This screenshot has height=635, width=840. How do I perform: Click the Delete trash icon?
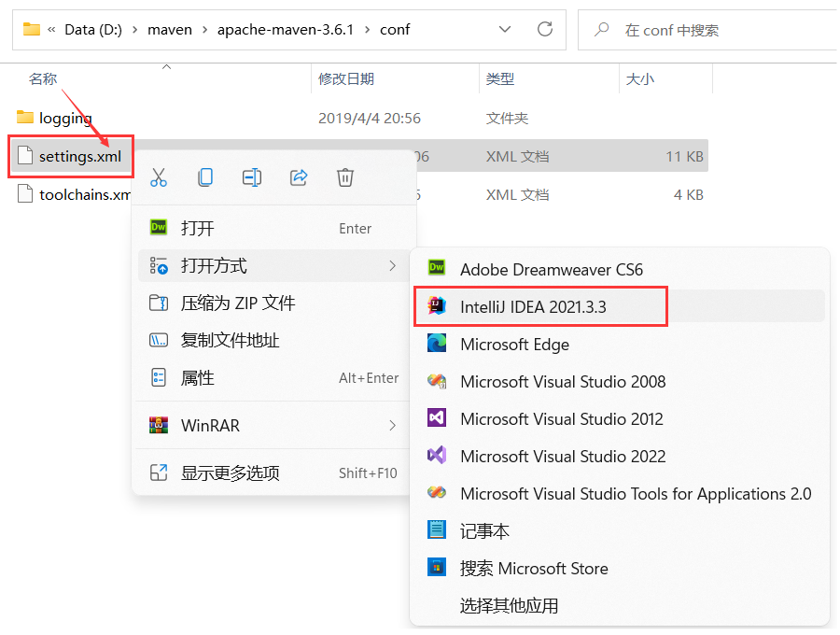point(345,177)
